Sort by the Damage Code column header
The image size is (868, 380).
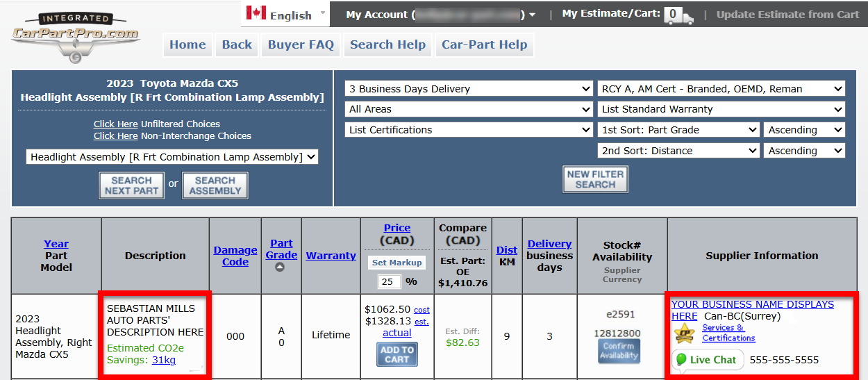click(235, 256)
